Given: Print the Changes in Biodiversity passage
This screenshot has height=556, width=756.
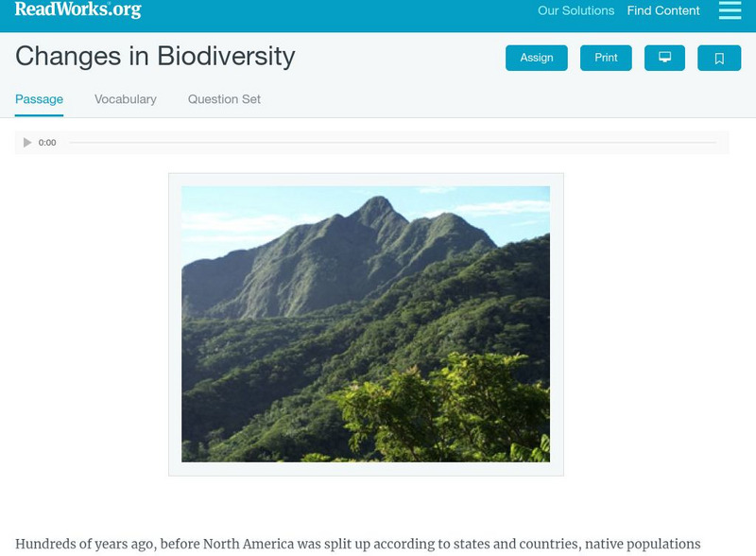Looking at the screenshot, I should (606, 58).
